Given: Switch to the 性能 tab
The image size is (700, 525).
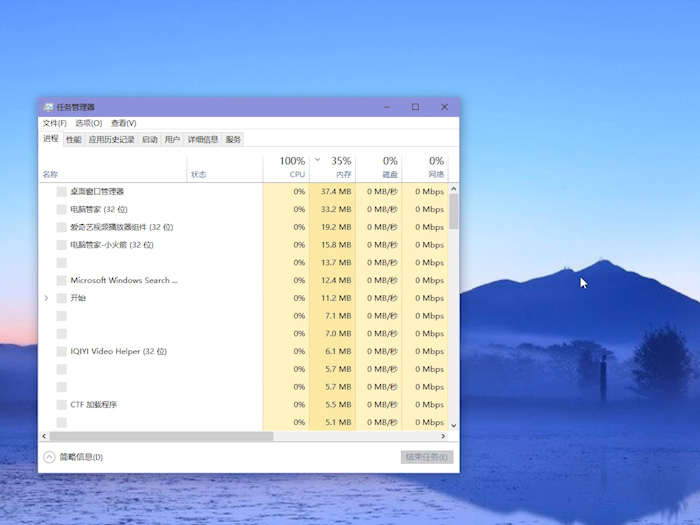Looking at the screenshot, I should (74, 140).
